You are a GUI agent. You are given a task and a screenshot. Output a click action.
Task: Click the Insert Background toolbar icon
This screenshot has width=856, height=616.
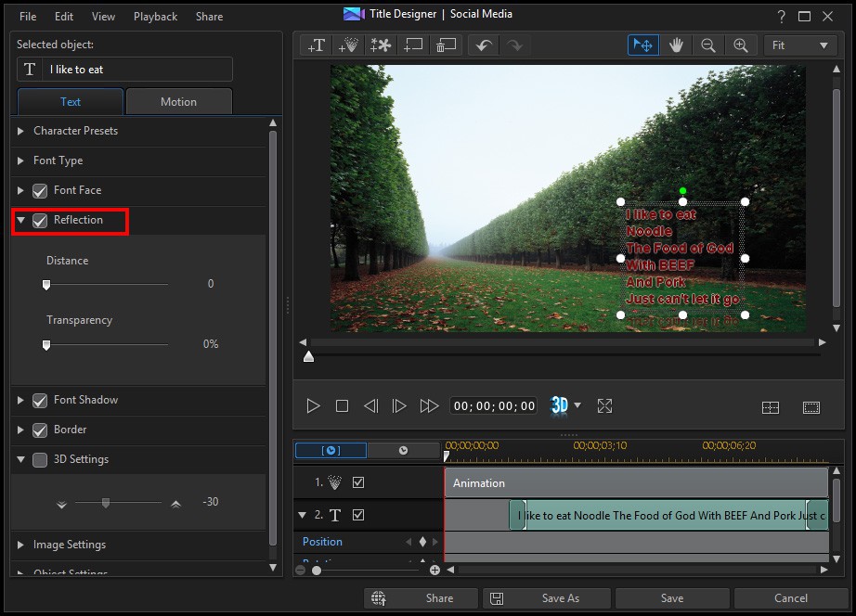tap(413, 45)
